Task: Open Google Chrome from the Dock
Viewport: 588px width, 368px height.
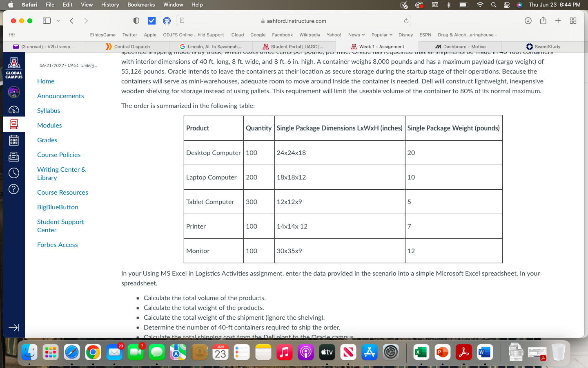Action: coord(93,352)
